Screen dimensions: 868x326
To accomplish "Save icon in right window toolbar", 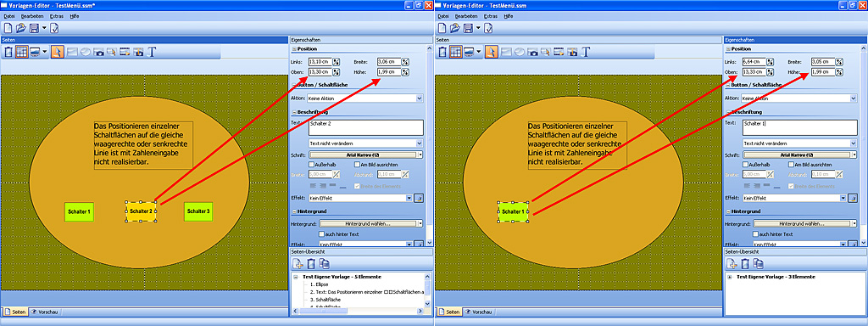I will point(468,28).
